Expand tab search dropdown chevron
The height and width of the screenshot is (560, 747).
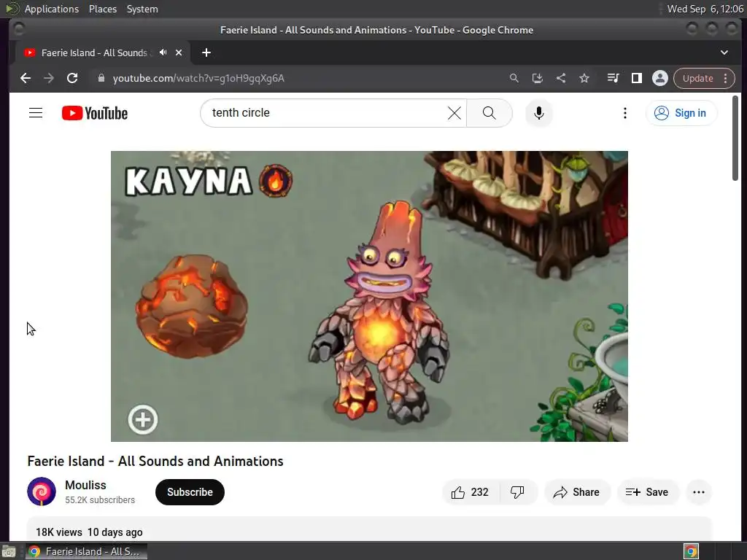point(724,52)
